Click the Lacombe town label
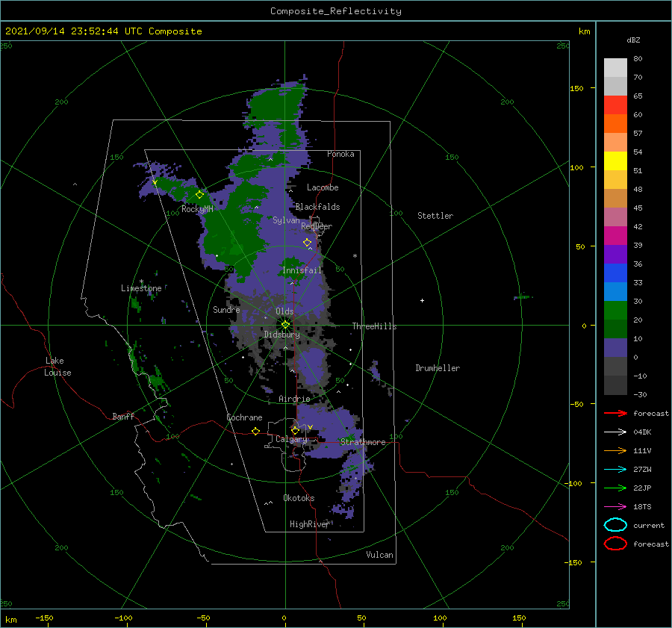The width and height of the screenshot is (672, 628). [323, 187]
